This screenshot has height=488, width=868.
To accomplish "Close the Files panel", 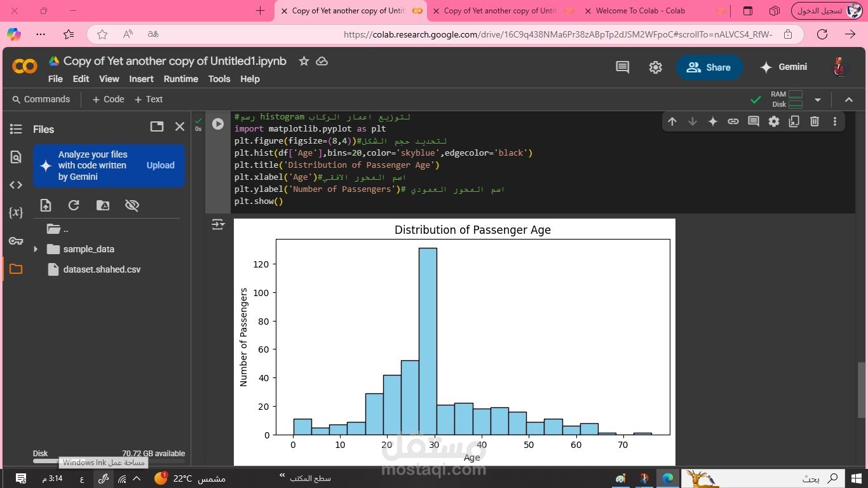I will click(x=180, y=126).
